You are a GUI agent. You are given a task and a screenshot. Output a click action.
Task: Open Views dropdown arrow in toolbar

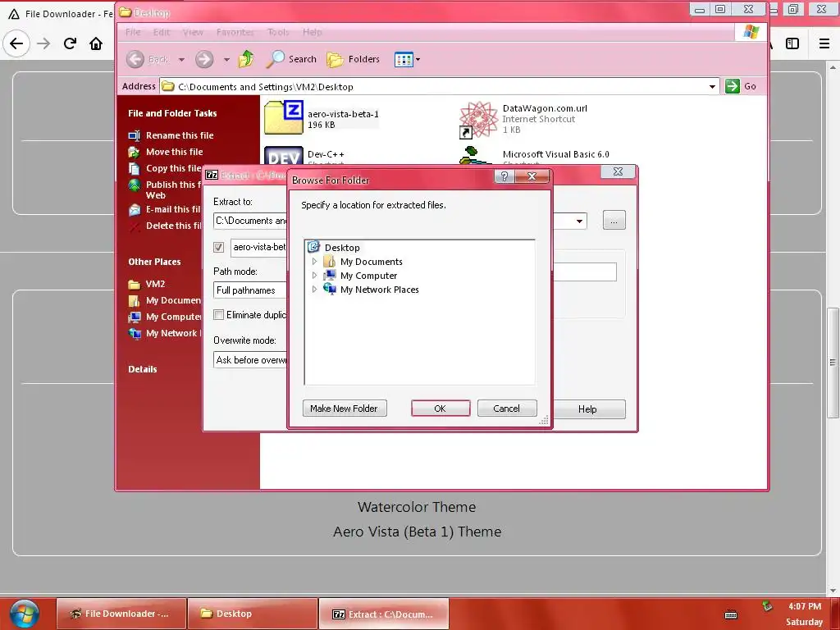418,59
